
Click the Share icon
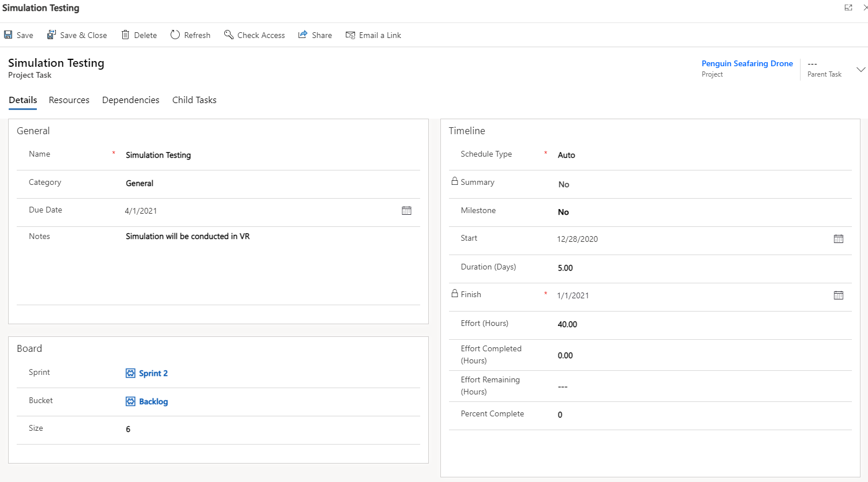pos(303,35)
